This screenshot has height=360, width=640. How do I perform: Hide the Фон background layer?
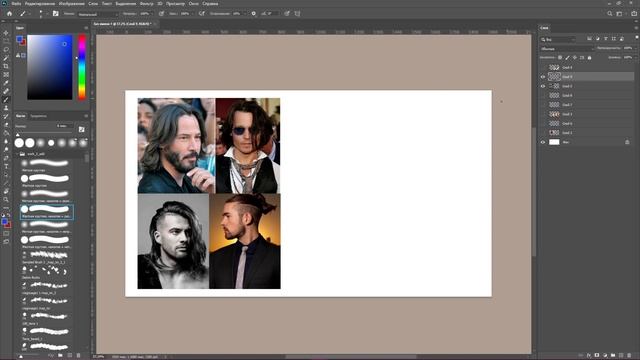click(543, 142)
